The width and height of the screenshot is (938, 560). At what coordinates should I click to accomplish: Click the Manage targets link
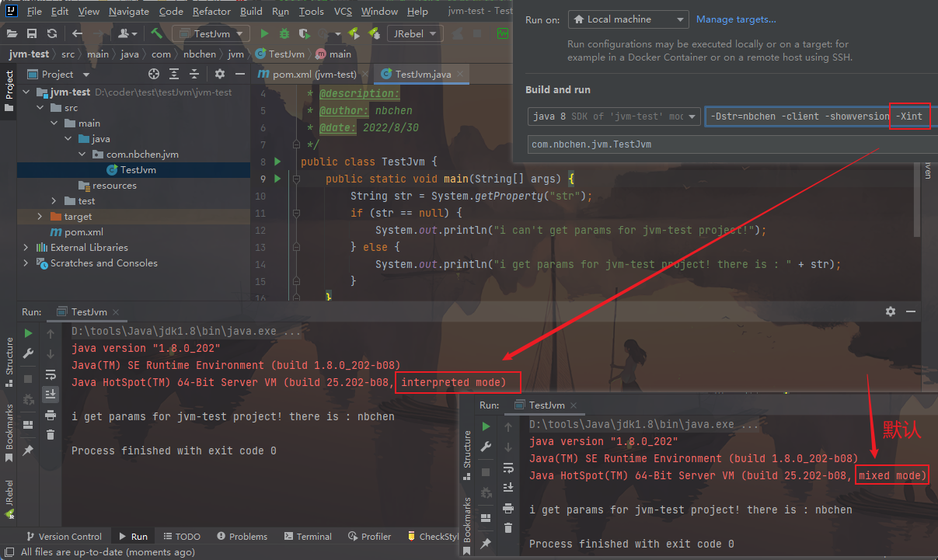pyautogui.click(x=735, y=19)
